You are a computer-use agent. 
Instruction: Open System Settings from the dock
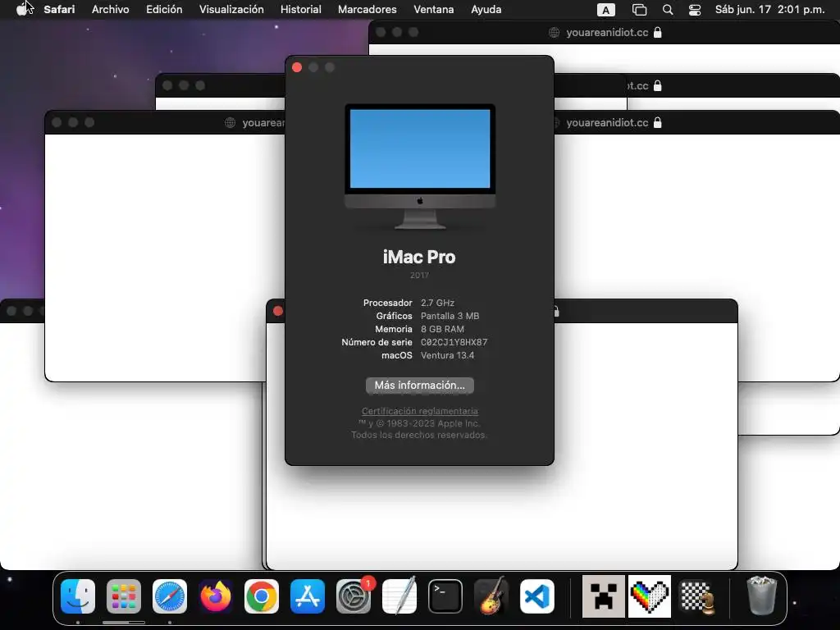point(354,596)
